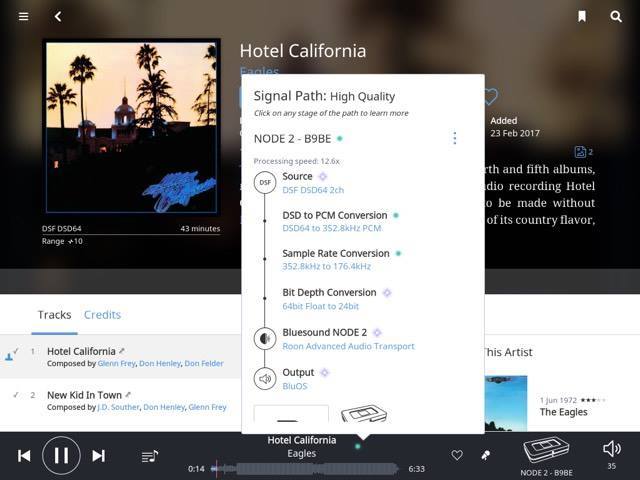Click green dot next to NODE 2 - B9BE heading
Image resolution: width=640 pixels, height=480 pixels.
point(339,139)
